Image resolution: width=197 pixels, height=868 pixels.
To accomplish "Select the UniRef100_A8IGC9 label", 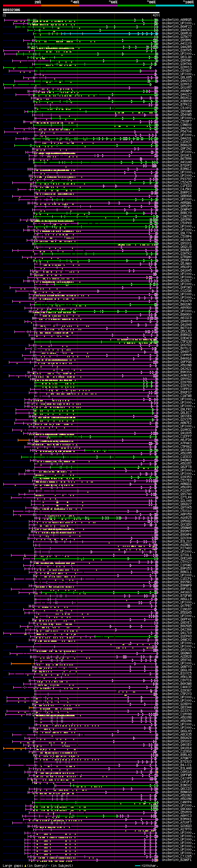I will point(177,318).
